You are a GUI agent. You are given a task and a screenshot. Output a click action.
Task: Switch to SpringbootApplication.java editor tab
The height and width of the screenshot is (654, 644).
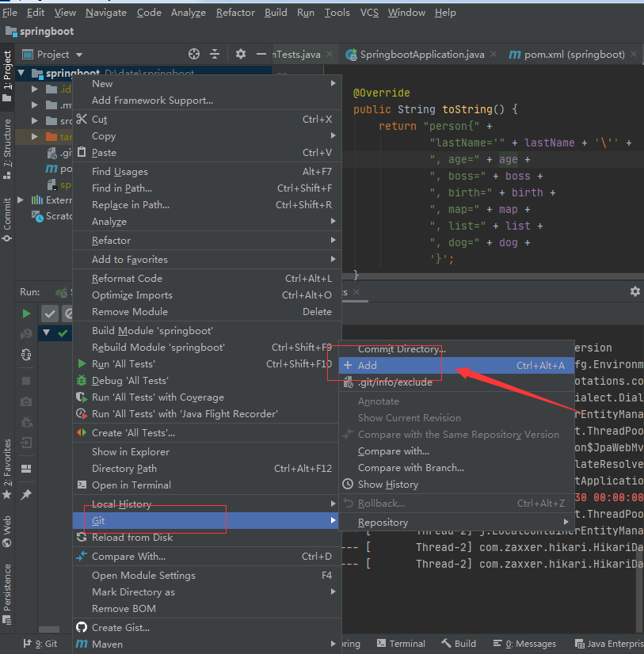[x=421, y=54]
